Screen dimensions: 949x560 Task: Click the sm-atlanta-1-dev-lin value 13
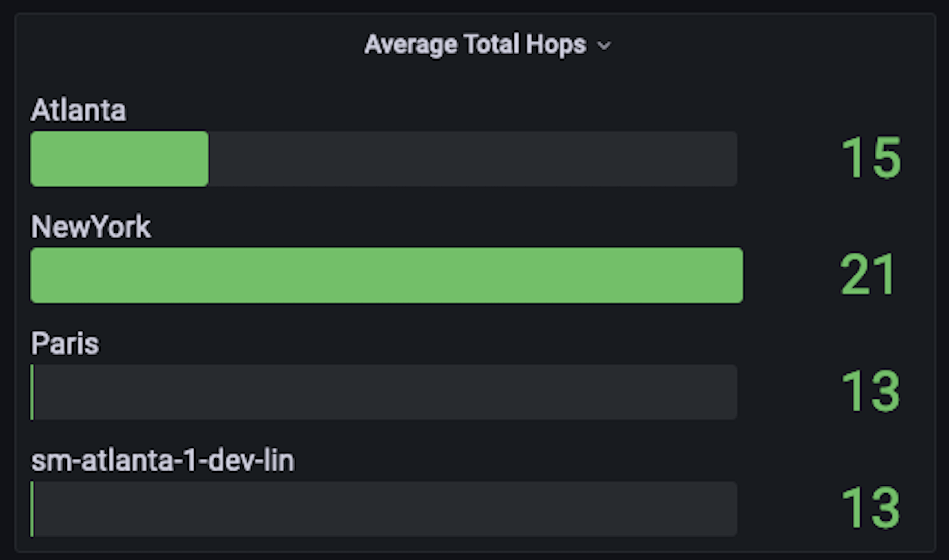point(871,507)
